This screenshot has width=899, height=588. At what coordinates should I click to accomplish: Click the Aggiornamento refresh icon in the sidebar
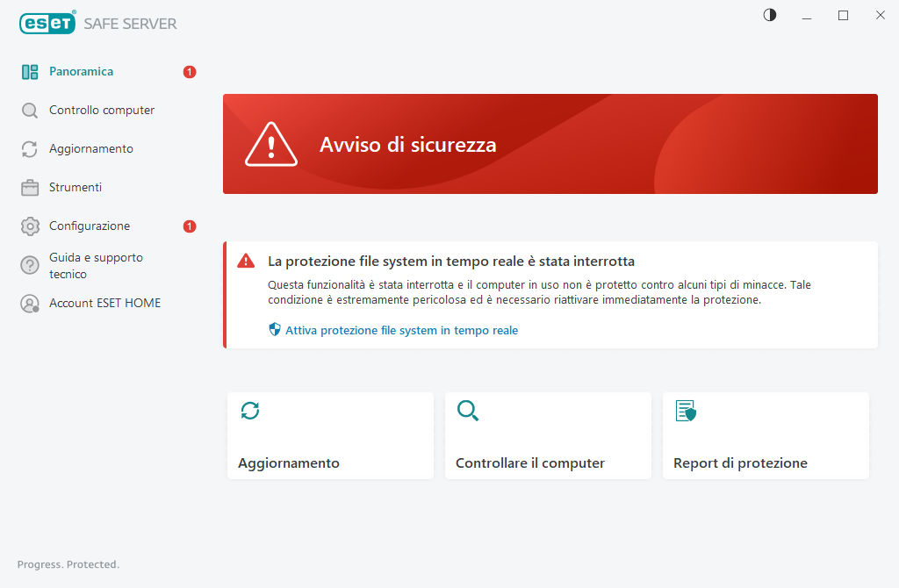tap(29, 148)
